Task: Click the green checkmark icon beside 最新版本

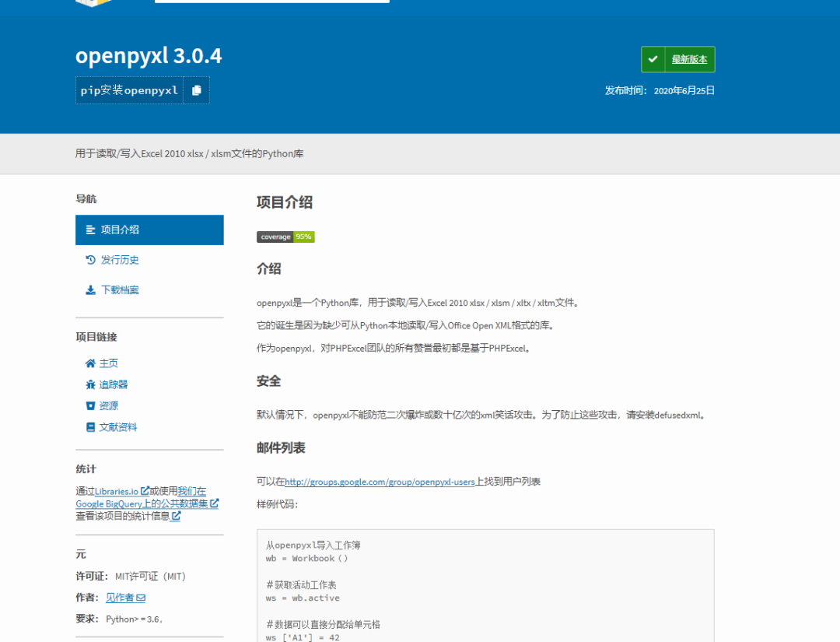Action: 653,59
